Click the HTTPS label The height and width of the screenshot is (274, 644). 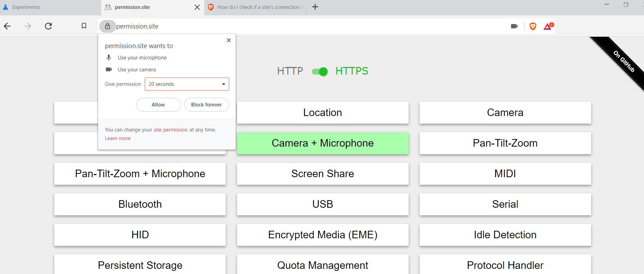point(352,71)
